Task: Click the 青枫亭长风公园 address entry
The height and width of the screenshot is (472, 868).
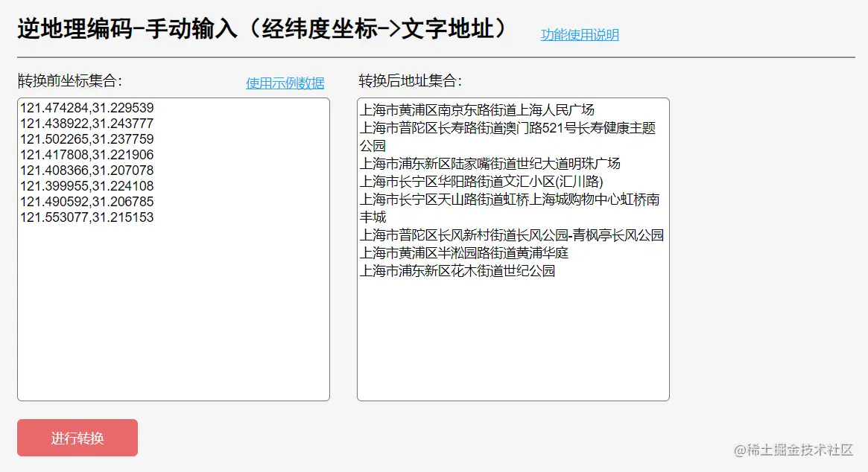Action: 511,234
